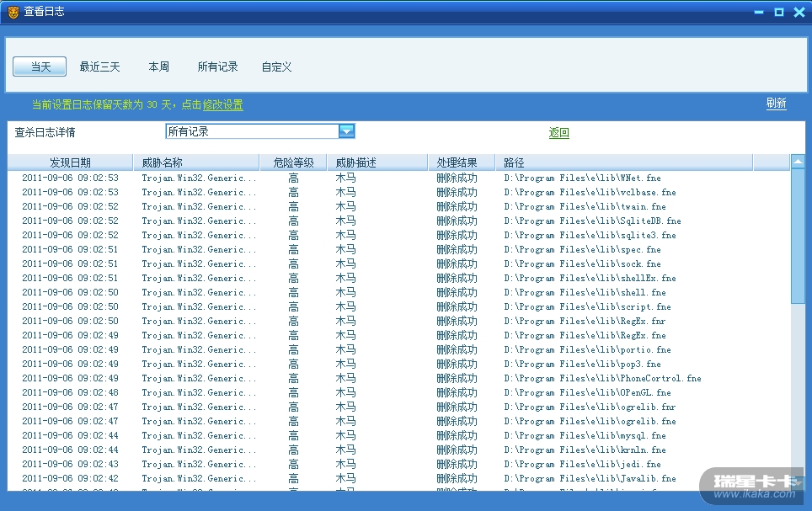Select row with path Javalib.fne
Viewport: 812px width, 511px height.
tap(398, 479)
